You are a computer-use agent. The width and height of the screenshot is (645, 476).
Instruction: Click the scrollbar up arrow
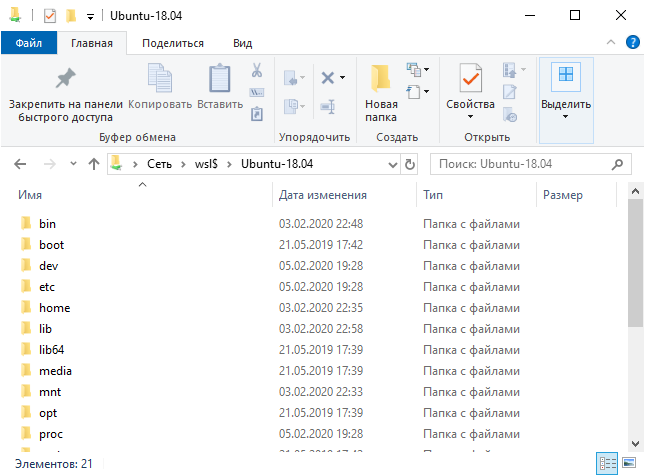pyautogui.click(x=635, y=191)
